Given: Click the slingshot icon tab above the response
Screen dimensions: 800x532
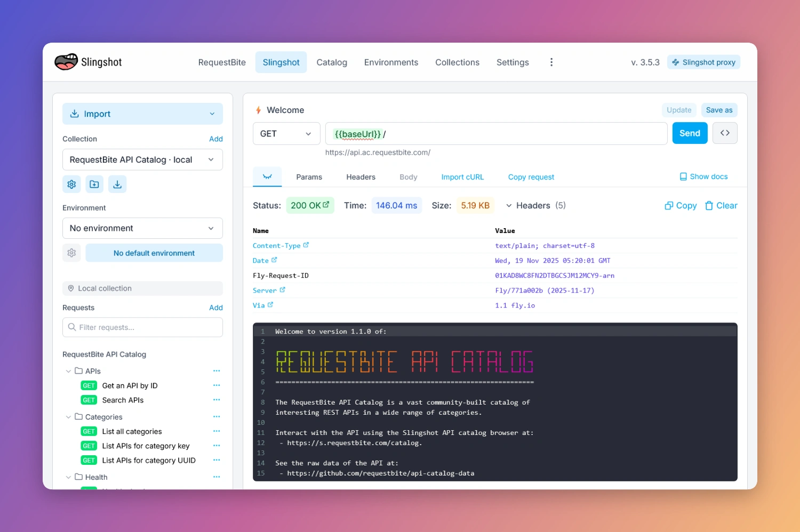Looking at the screenshot, I should click(x=267, y=176).
